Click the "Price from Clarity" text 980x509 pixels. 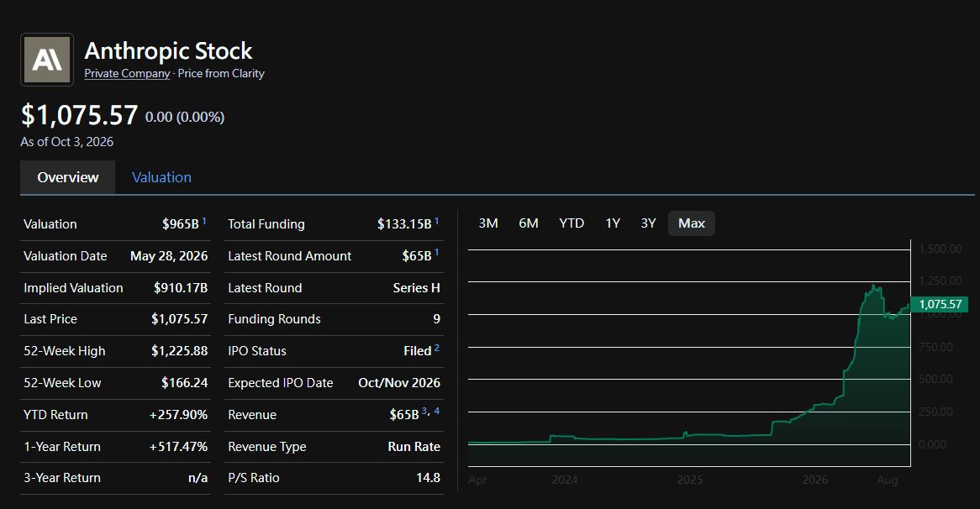(221, 73)
